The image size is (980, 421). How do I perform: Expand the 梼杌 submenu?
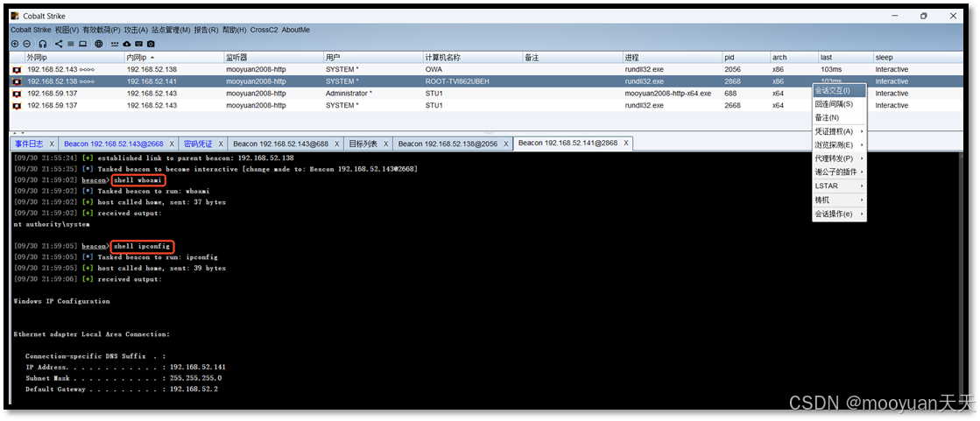(839, 200)
